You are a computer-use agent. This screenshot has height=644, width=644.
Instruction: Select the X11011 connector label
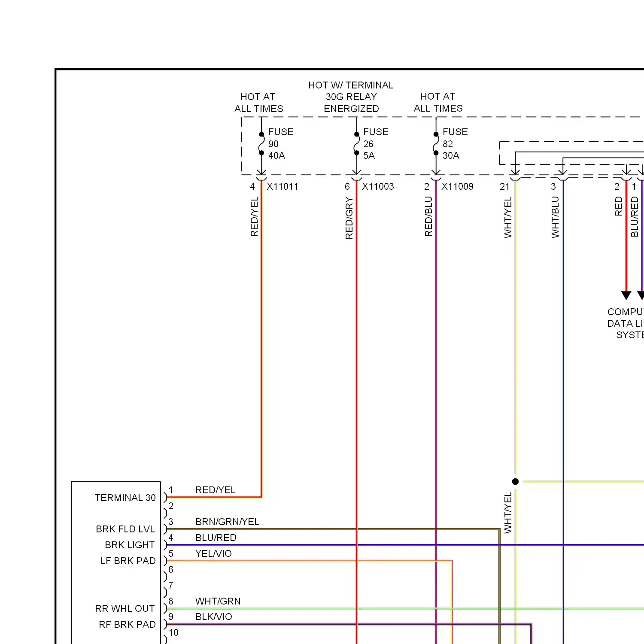[x=283, y=187]
